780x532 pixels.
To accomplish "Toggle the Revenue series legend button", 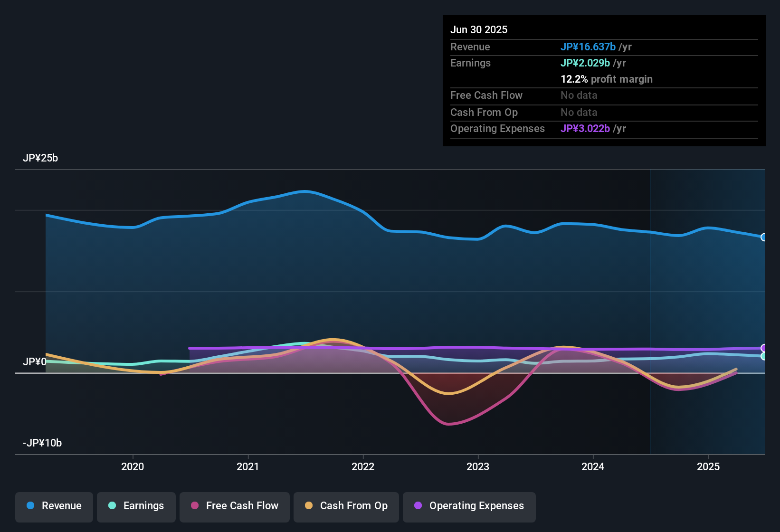I will tap(54, 507).
